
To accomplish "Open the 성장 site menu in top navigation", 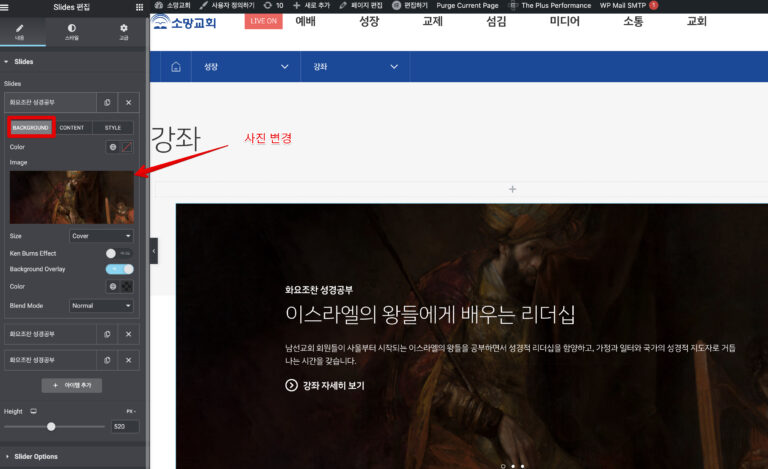I will pos(369,21).
